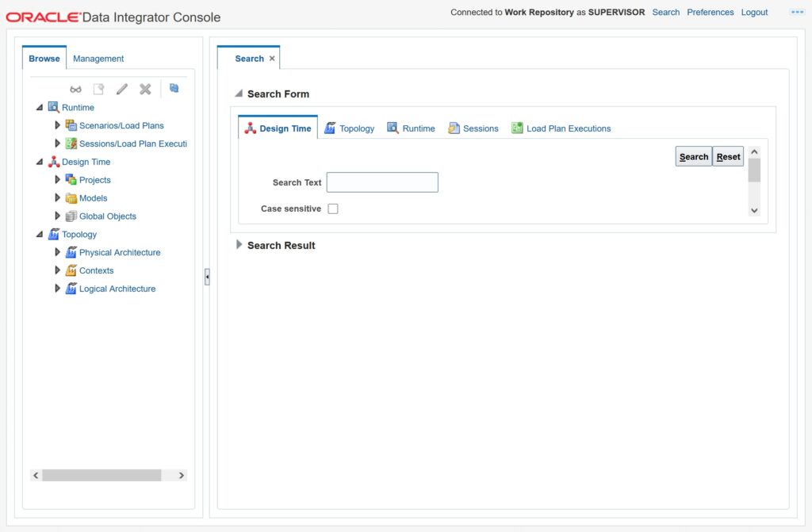Select the Physical Architecture tree label
Screen dimensions: 812x532
pyautogui.click(x=120, y=252)
